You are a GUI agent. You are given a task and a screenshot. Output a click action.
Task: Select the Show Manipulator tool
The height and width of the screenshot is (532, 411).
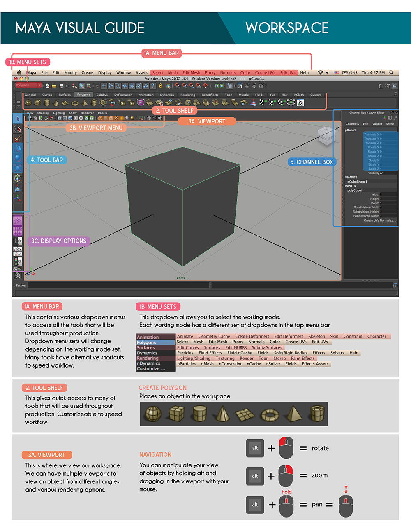tap(18, 198)
